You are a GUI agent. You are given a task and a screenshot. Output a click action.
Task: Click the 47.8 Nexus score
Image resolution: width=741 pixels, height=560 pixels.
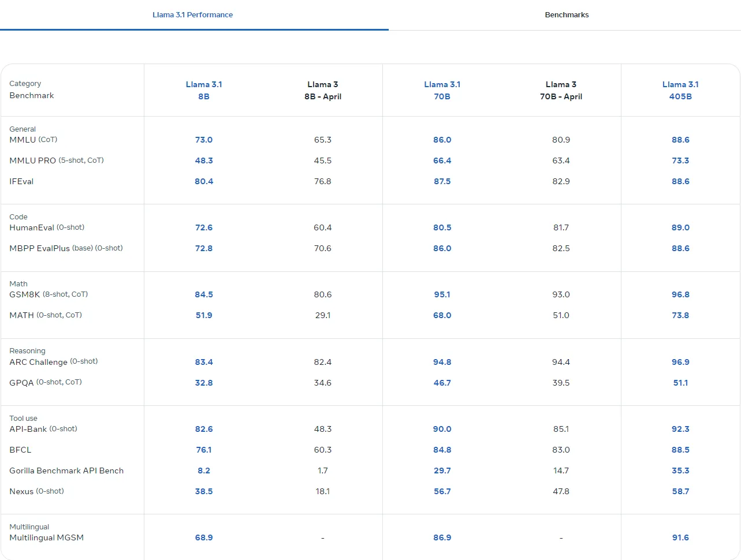[561, 491]
